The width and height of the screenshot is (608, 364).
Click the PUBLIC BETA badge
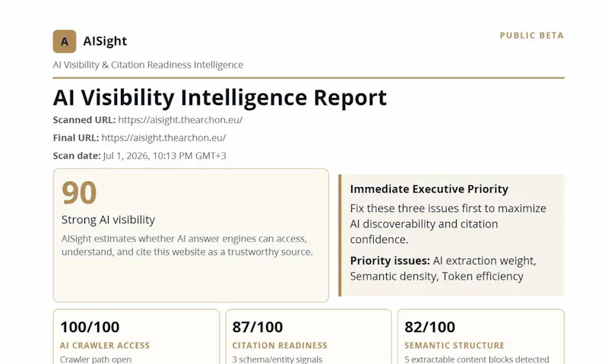(x=531, y=35)
